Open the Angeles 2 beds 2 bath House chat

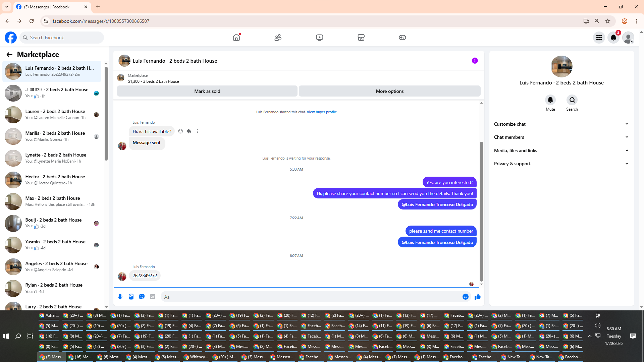click(x=52, y=267)
